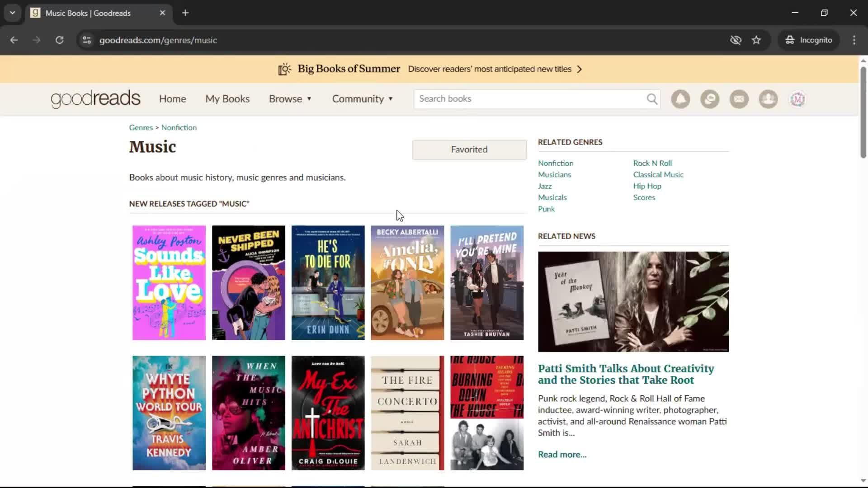Bookmark this page with the star icon

click(756, 40)
